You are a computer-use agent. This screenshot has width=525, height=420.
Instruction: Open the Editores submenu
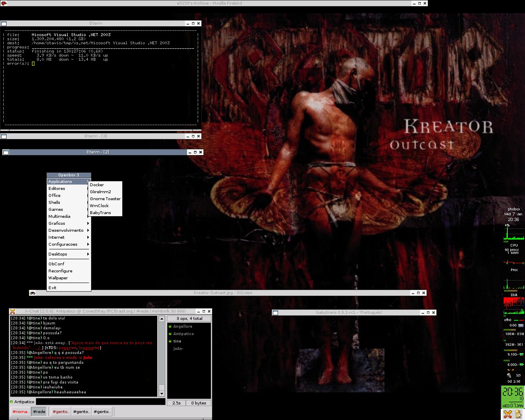[x=68, y=188]
